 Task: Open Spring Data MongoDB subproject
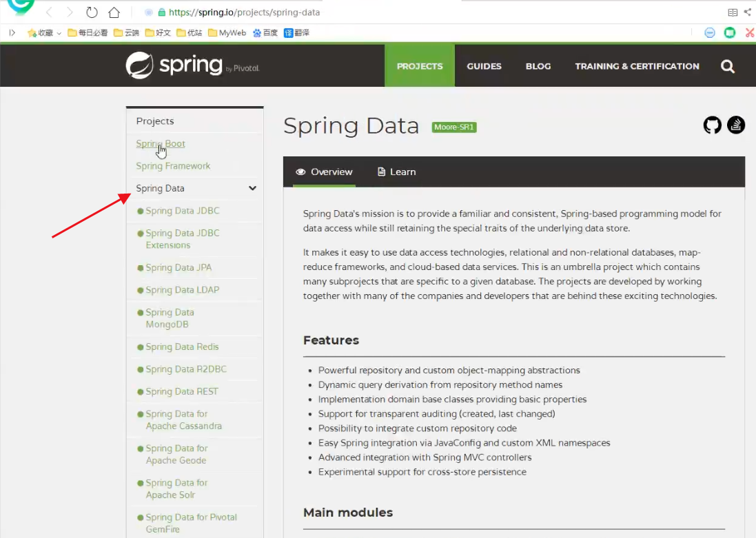pyautogui.click(x=170, y=318)
